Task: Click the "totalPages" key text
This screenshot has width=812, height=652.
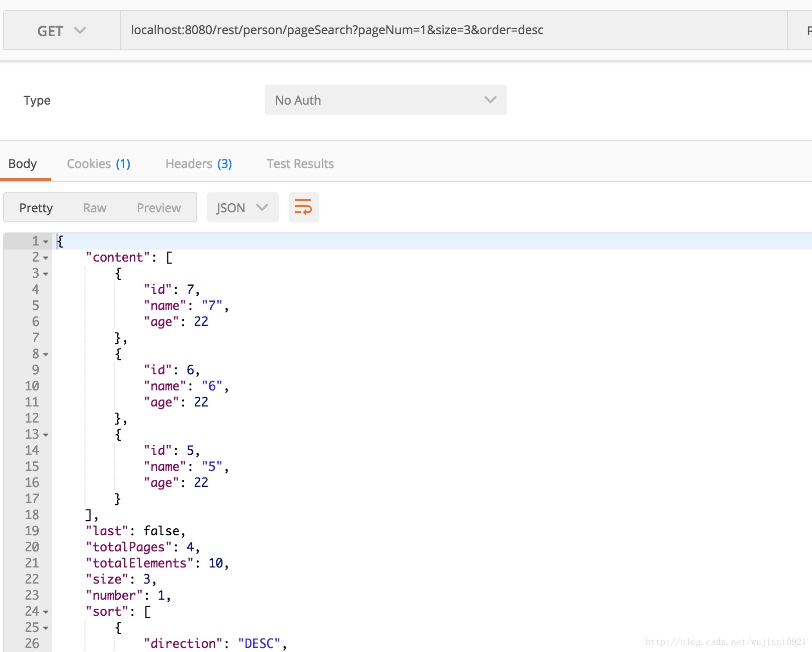Action: (129, 547)
